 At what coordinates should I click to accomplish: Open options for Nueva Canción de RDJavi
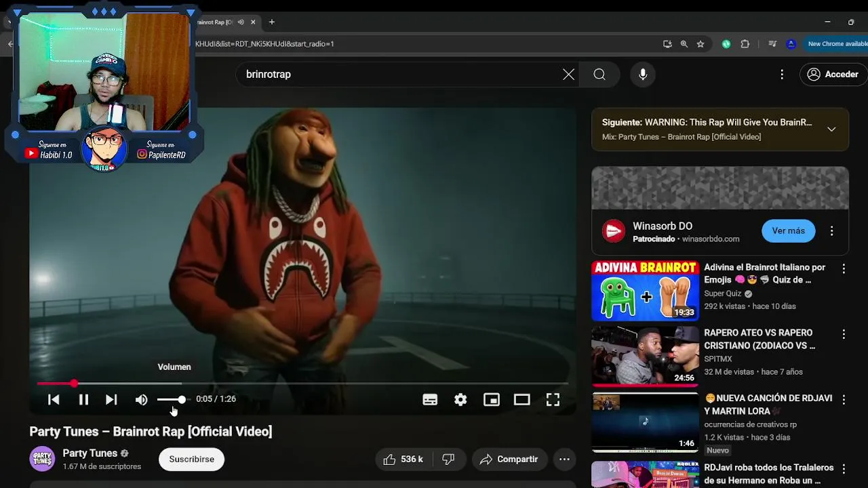(x=844, y=400)
